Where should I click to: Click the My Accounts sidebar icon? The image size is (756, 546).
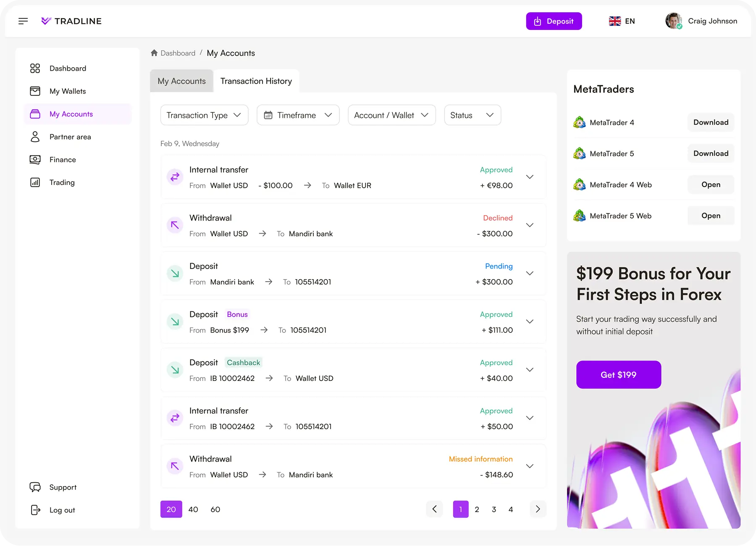35,114
